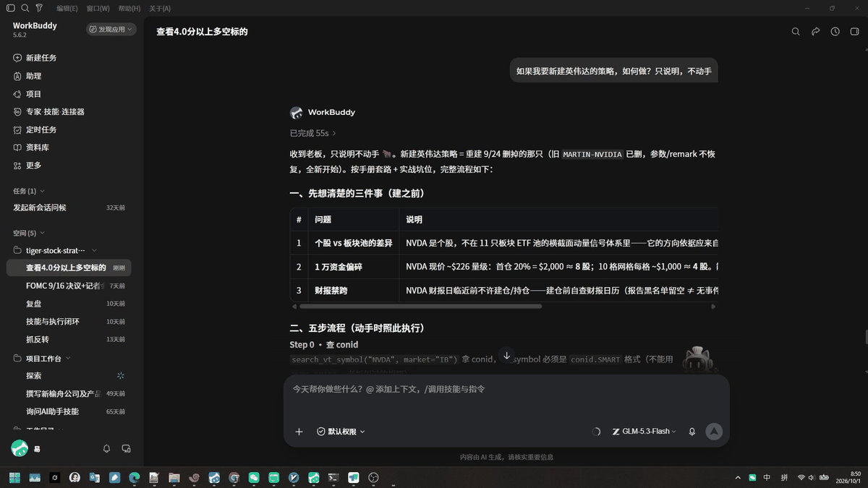Start a new task with 新建任务

(35, 58)
